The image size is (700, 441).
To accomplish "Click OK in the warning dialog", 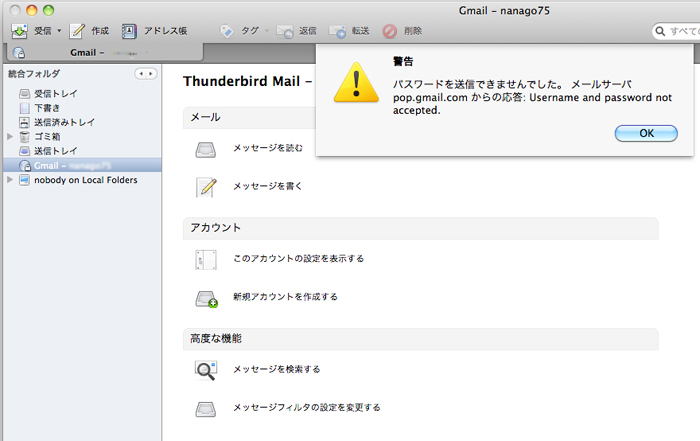I will click(x=646, y=133).
